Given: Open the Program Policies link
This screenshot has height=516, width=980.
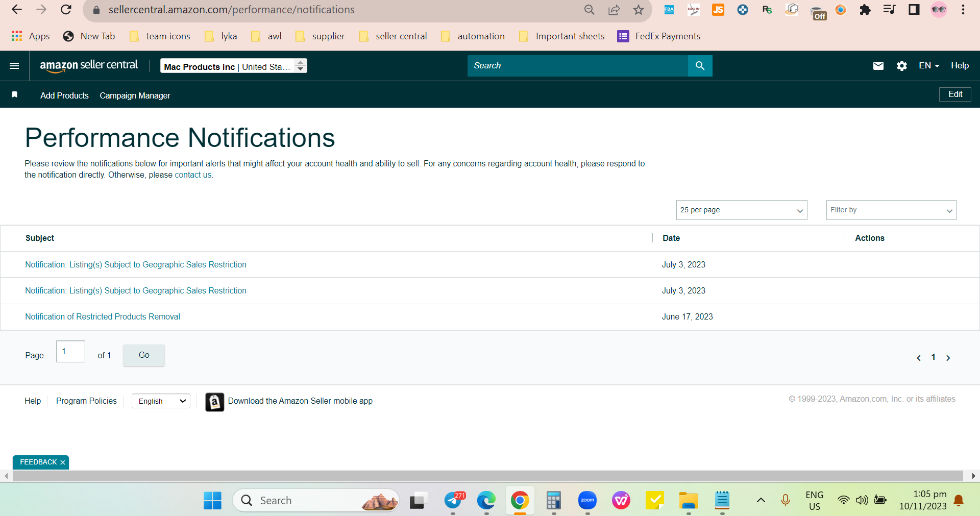Looking at the screenshot, I should point(86,401).
